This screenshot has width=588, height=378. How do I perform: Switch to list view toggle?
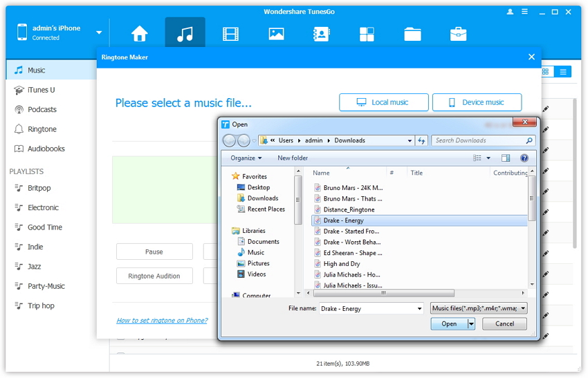point(563,72)
